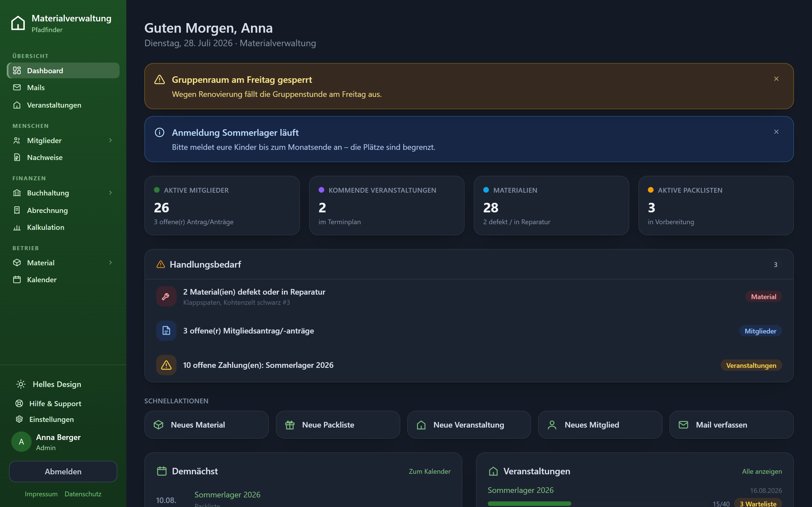812x507 pixels.
Task: Expand the Buchhaltung submenu chevron
Action: 111,193
